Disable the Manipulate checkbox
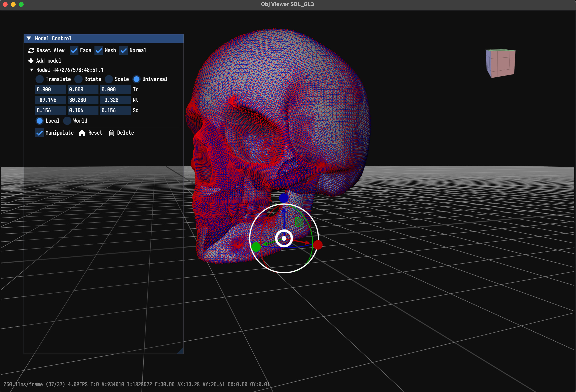This screenshot has height=392, width=576. [40, 133]
